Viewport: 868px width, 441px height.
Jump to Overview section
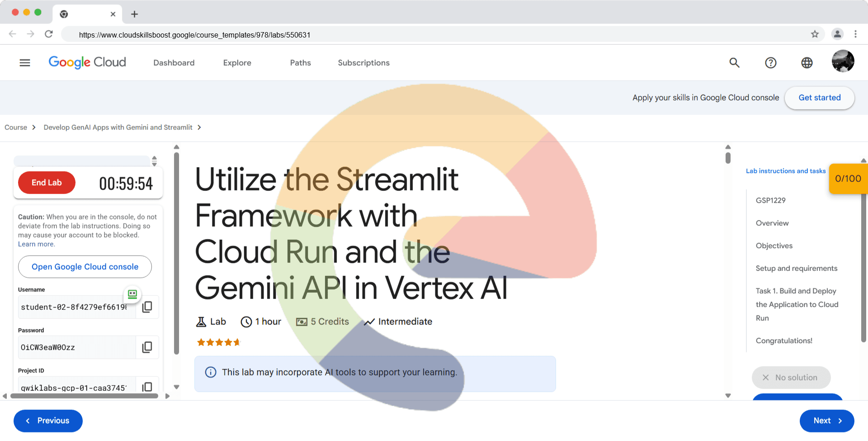coord(772,223)
